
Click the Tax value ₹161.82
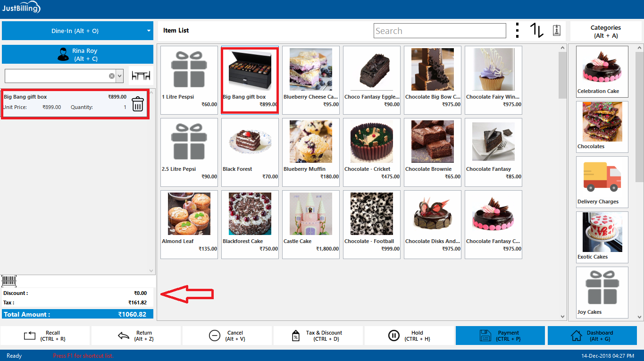(137, 302)
